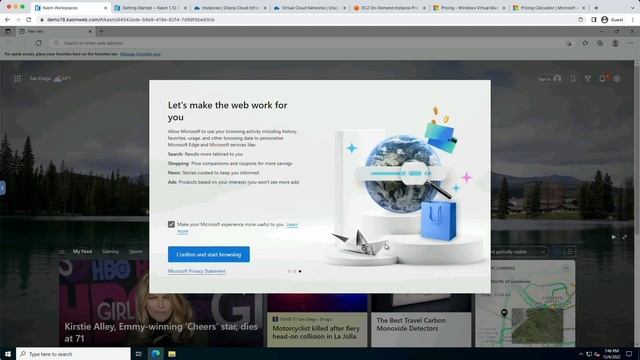The image size is (640, 360).
Task: Uncheck Make your Microsoft experience more useful
Action: (171, 224)
